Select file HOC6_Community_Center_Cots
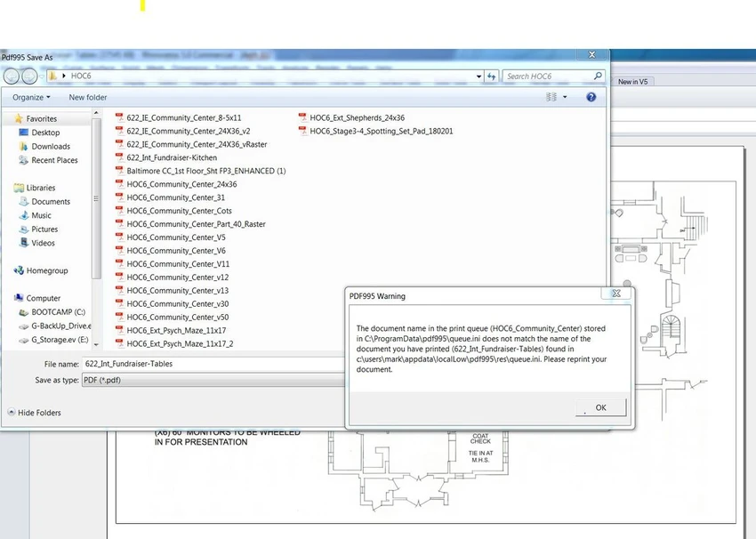This screenshot has width=756, height=539. pyautogui.click(x=179, y=211)
